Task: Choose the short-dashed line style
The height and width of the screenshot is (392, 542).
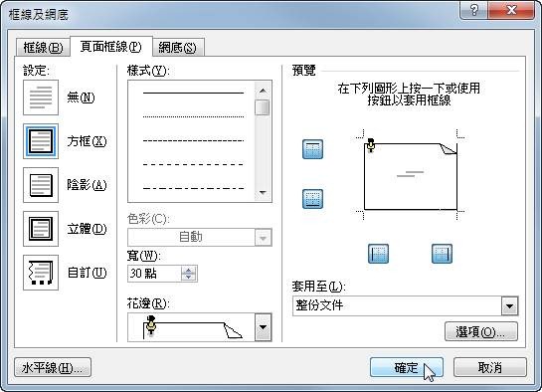Action: pyautogui.click(x=193, y=140)
